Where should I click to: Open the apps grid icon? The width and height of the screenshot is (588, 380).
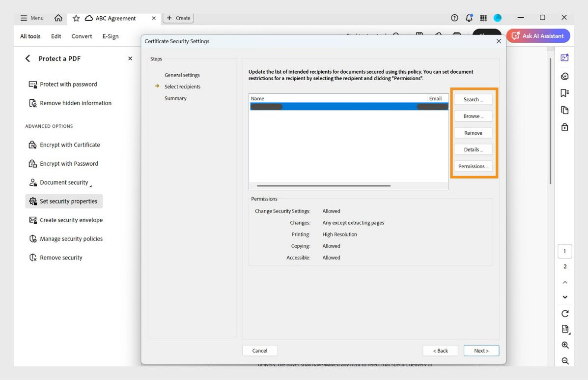coord(483,18)
